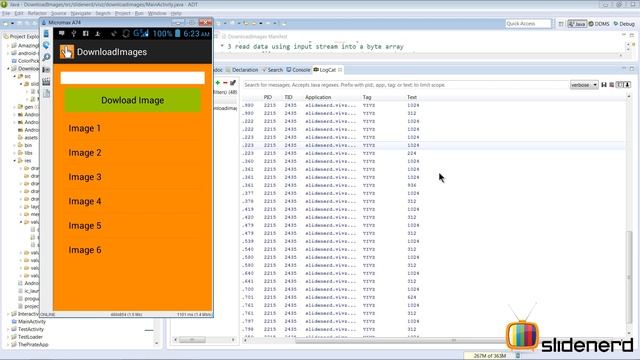Open the Source menu
Viewport: 640px width, 360px height.
pos(58,13)
